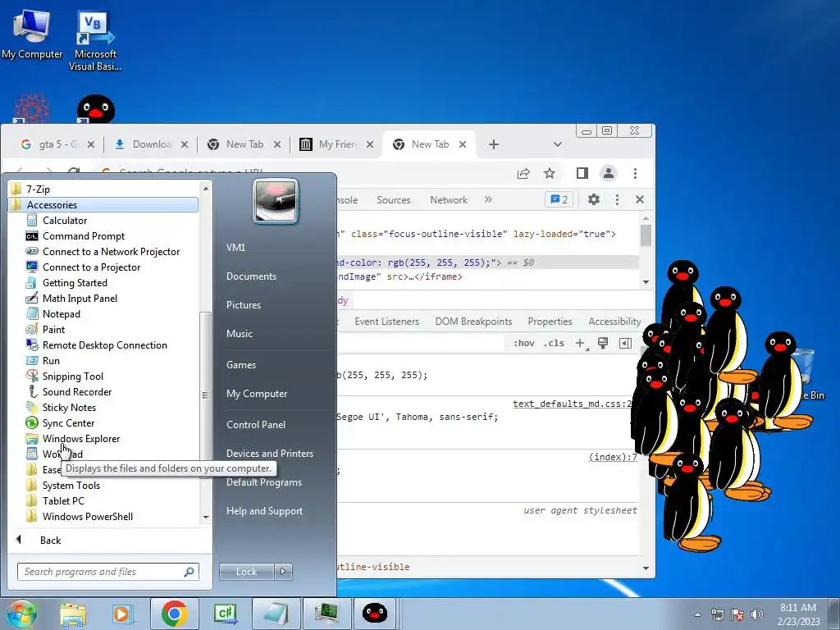
Task: Open Chrome tab search chevron
Action: [557, 144]
